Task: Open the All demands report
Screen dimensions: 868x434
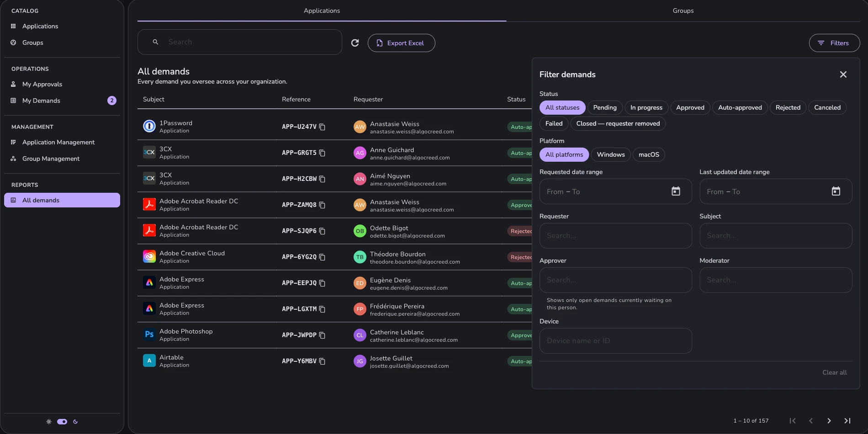Action: pos(62,200)
